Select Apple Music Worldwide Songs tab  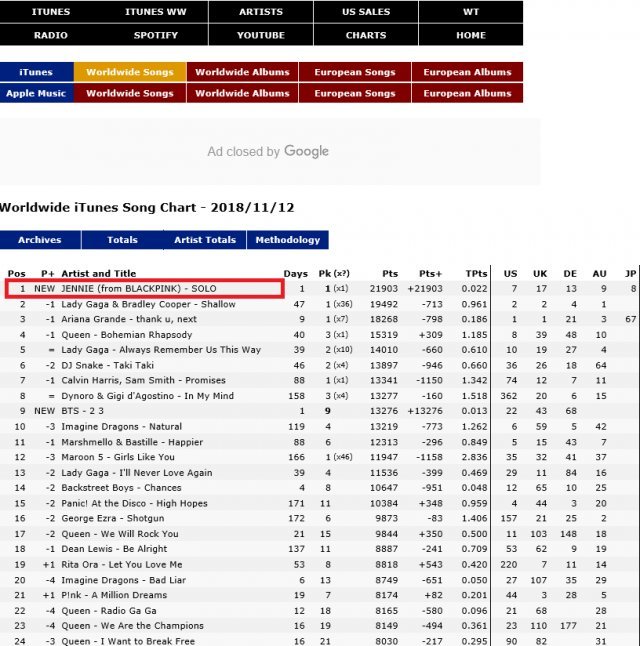pyautogui.click(x=130, y=93)
